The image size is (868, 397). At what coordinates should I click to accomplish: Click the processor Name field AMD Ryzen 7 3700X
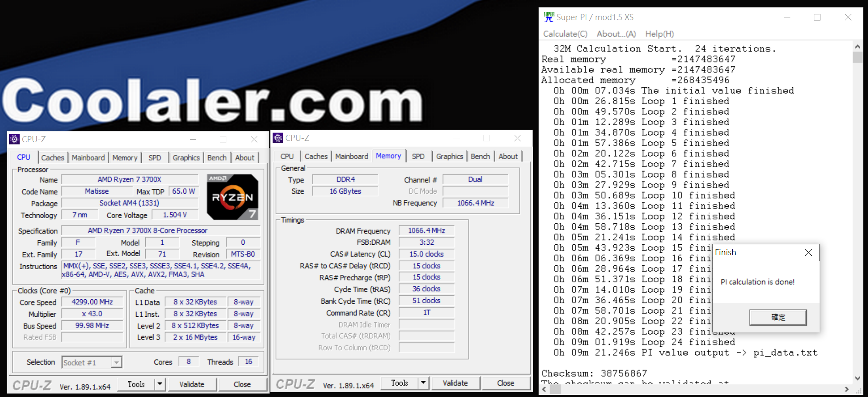click(x=130, y=179)
